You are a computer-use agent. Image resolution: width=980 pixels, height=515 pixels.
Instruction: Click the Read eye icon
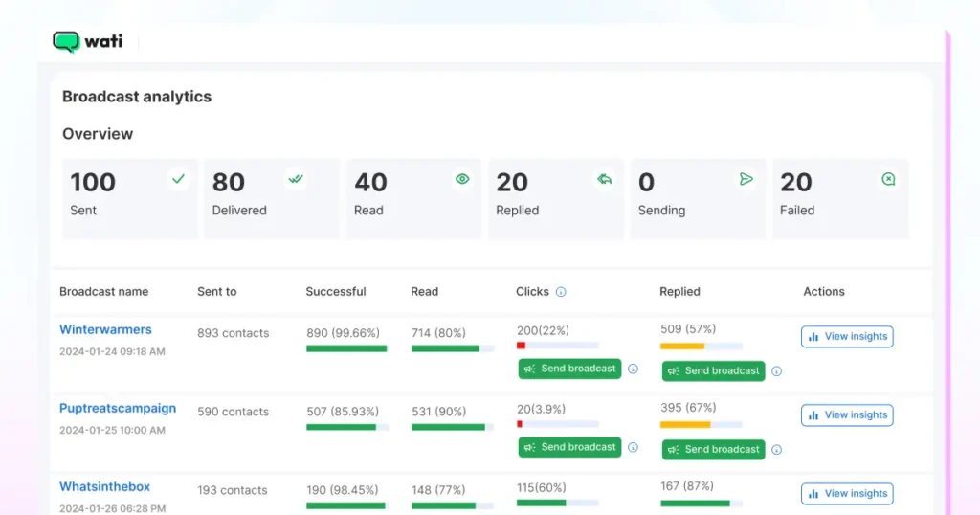462,179
